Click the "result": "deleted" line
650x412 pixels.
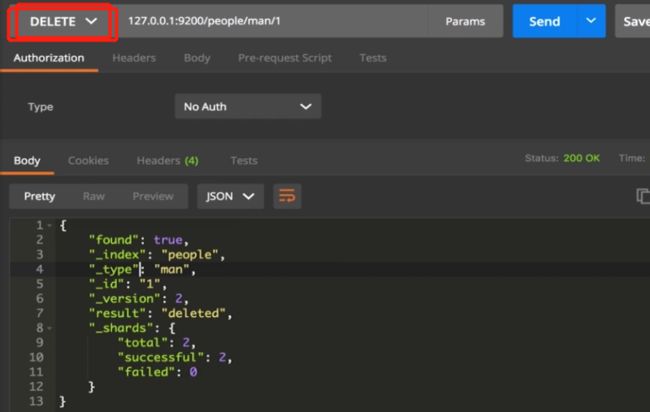click(160, 313)
